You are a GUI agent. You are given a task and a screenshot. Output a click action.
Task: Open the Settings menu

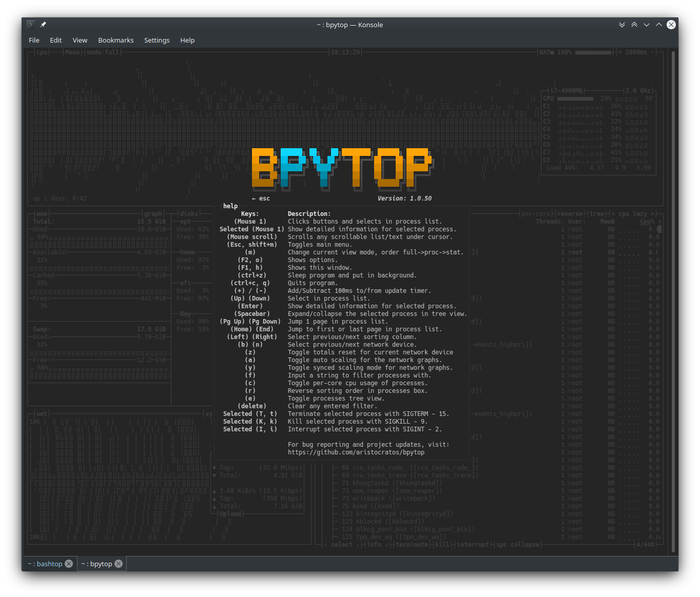click(x=157, y=40)
